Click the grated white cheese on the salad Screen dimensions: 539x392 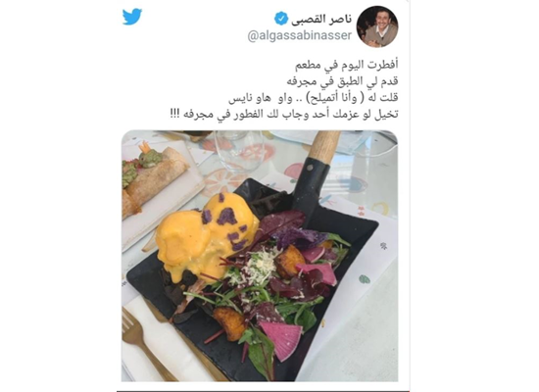[254, 269]
